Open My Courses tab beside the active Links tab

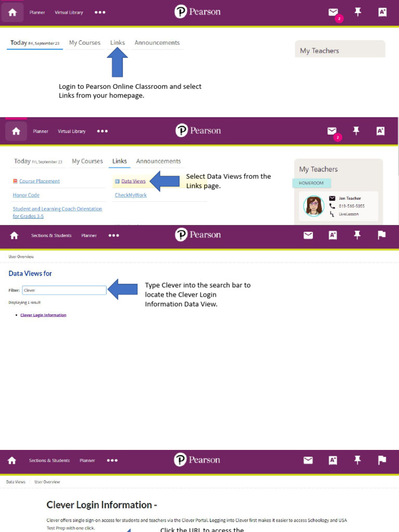click(x=87, y=161)
